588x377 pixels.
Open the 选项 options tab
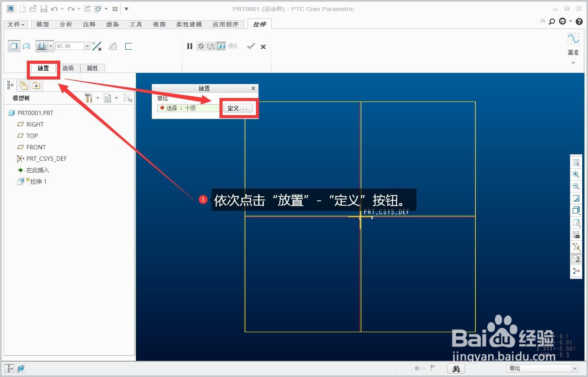68,68
